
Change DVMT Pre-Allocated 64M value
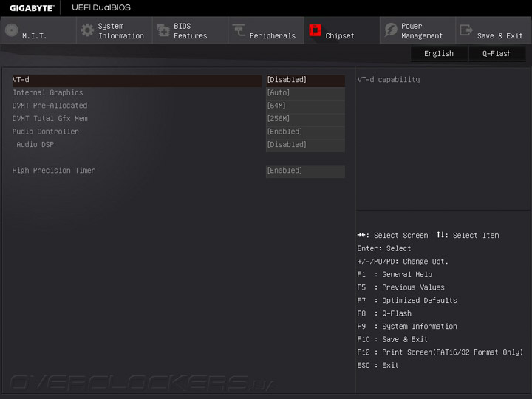(305, 106)
